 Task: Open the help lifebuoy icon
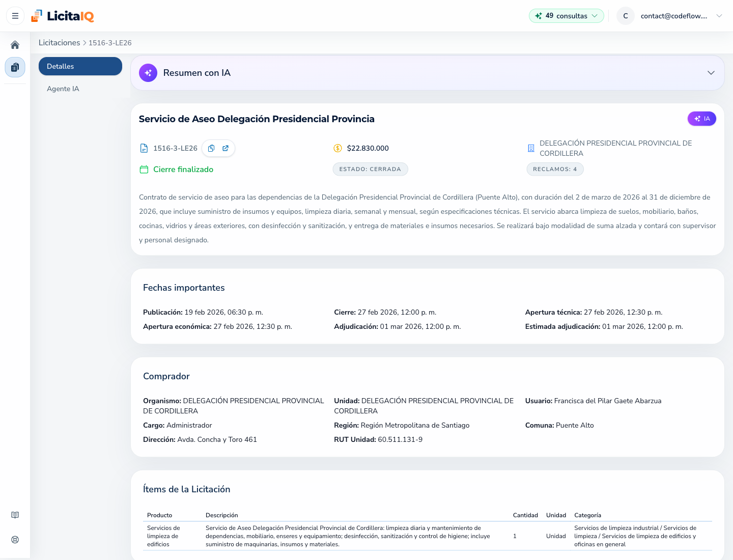coord(15,540)
